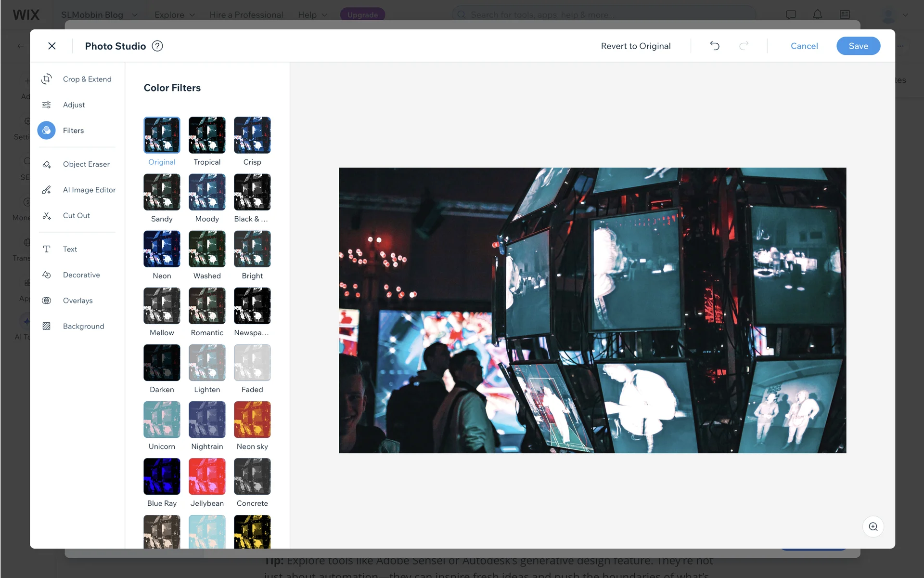Open the Decorative shapes panel
Image resolution: width=924 pixels, height=578 pixels.
[81, 275]
